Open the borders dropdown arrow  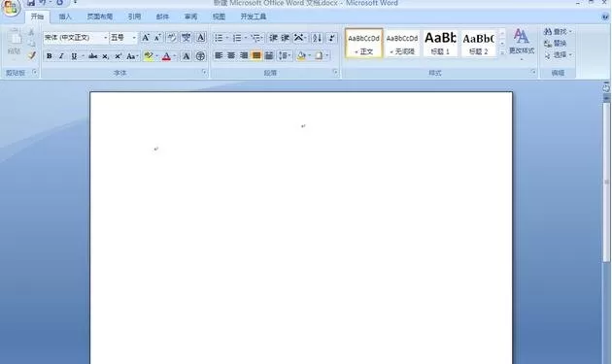pos(327,55)
